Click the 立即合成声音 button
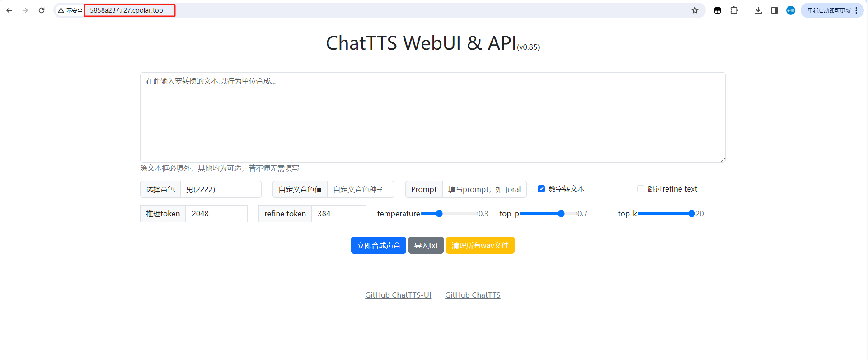 378,245
